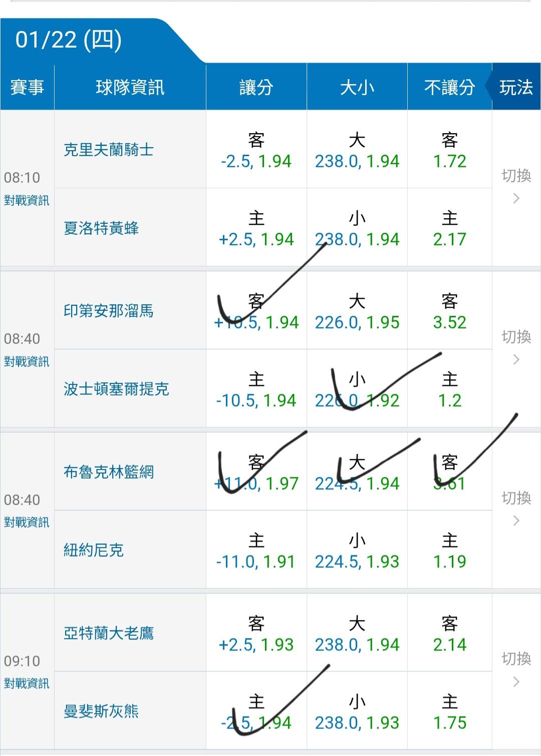Select over 238.0 for Cavaliers-Hornets game

coord(357,150)
